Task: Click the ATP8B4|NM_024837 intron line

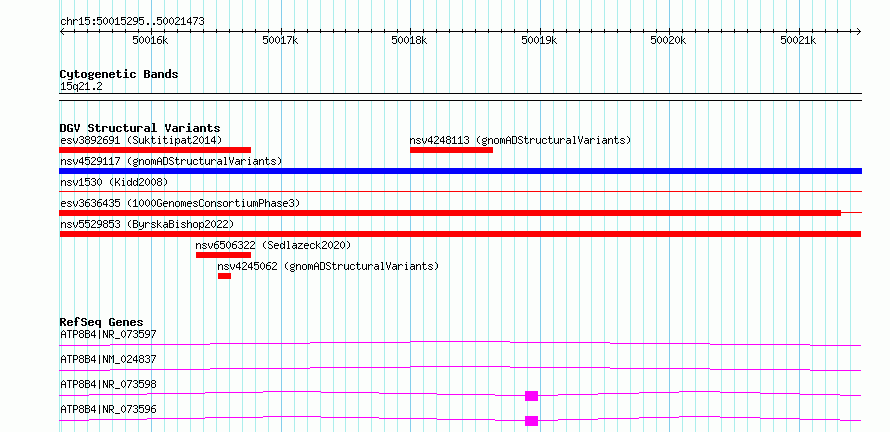Action: click(460, 368)
